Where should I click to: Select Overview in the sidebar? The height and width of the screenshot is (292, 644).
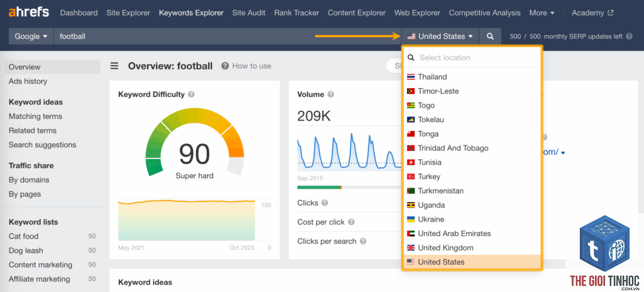point(53,67)
